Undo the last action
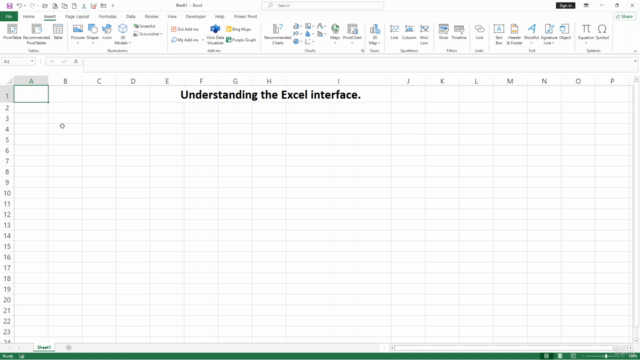640x360 pixels. pyautogui.click(x=19, y=6)
